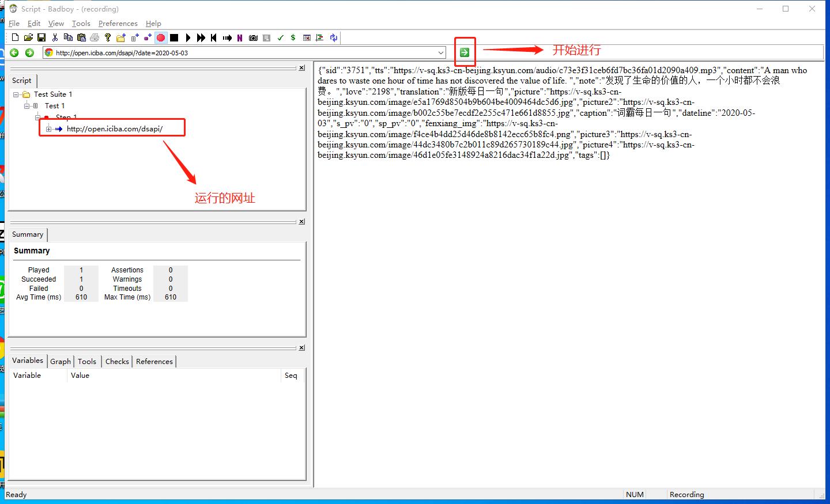Switch to the Variables tab

click(28, 361)
